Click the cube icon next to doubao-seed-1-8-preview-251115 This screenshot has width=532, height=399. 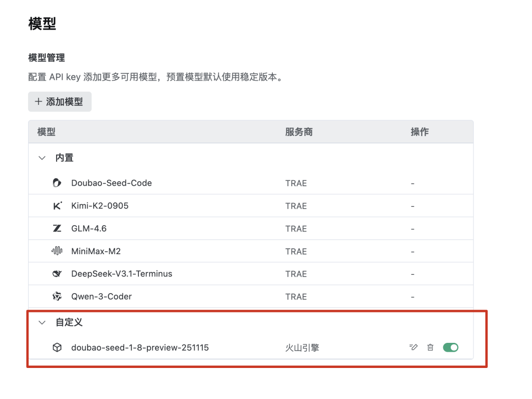57,347
